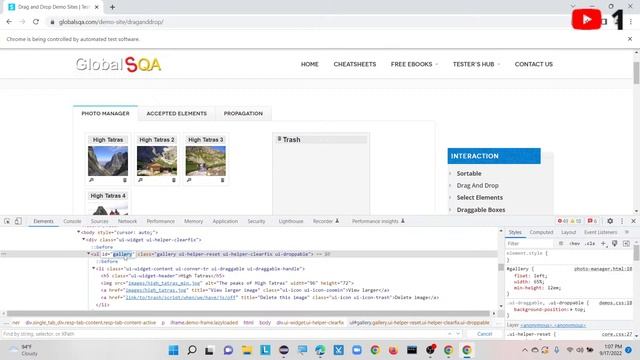
Task: Click the view larger icon under High Tatras
Action: pos(91,180)
